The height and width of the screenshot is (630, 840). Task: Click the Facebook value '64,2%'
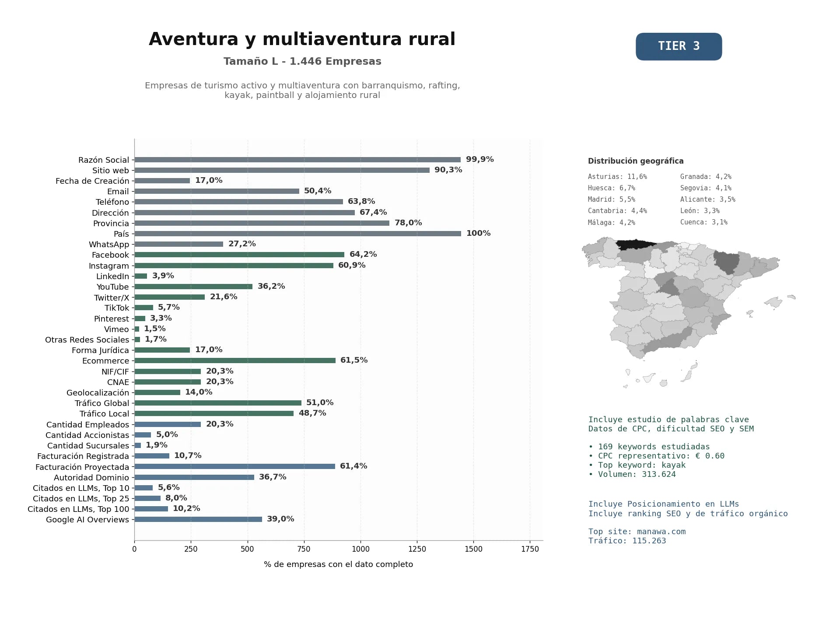363,254
